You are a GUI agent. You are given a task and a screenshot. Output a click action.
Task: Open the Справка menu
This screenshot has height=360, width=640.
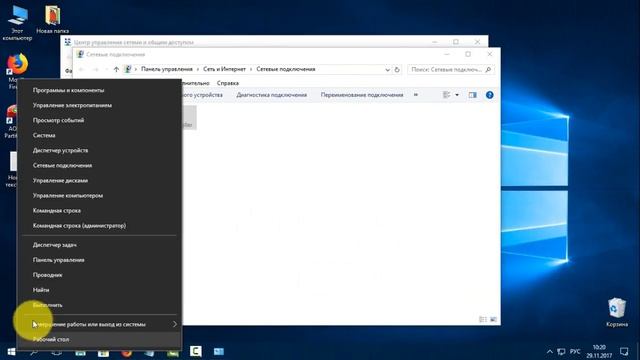click(228, 83)
